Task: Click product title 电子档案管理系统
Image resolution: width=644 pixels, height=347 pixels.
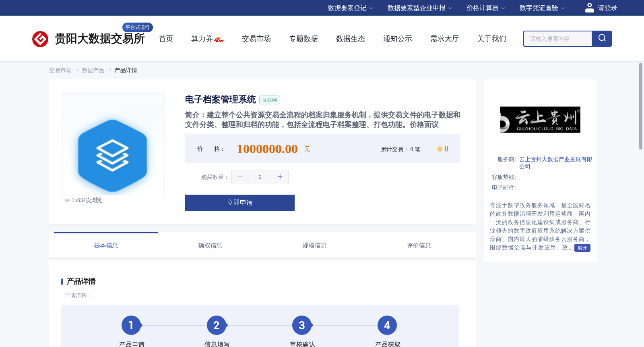Action: click(221, 100)
